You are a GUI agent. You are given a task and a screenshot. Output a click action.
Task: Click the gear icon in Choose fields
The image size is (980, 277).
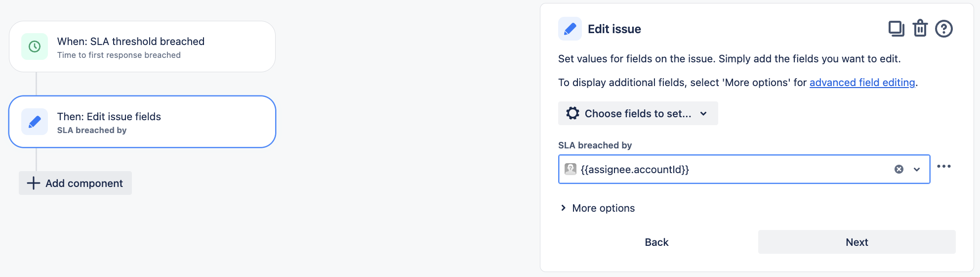point(572,113)
